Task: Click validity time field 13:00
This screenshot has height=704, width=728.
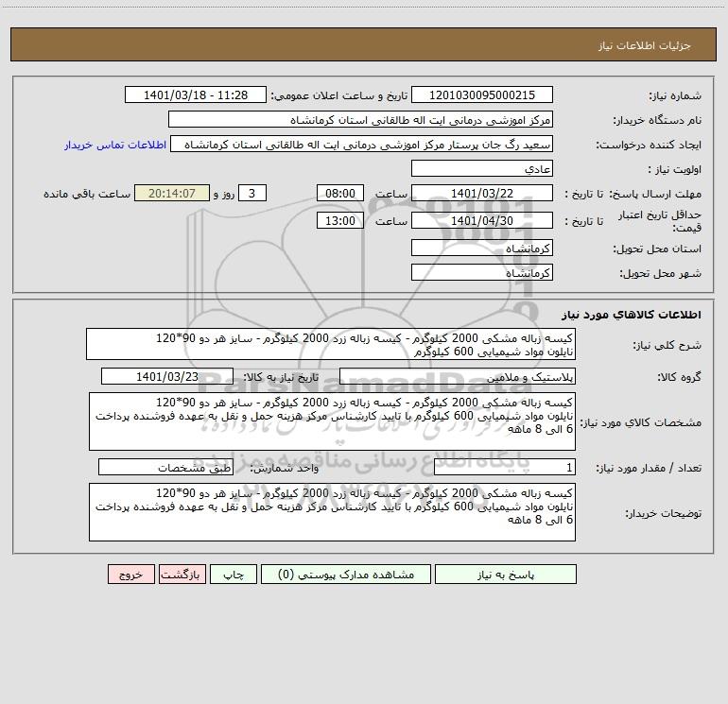Action: (x=339, y=221)
